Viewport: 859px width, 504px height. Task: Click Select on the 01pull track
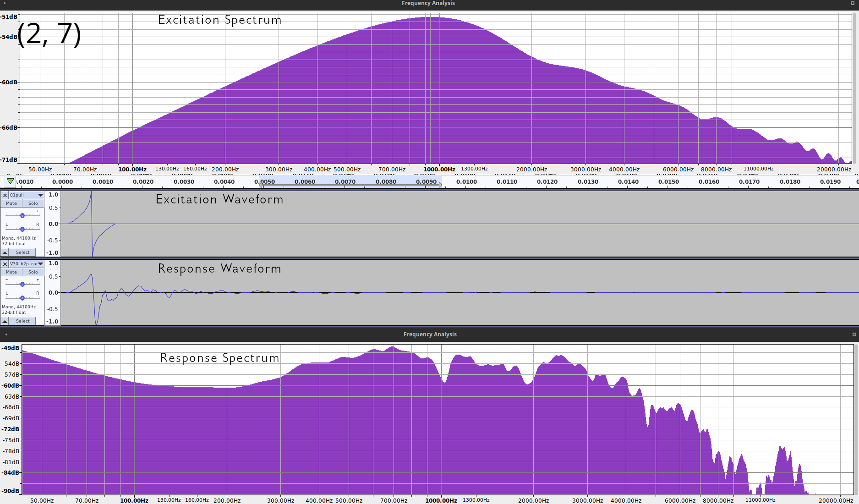tap(22, 252)
